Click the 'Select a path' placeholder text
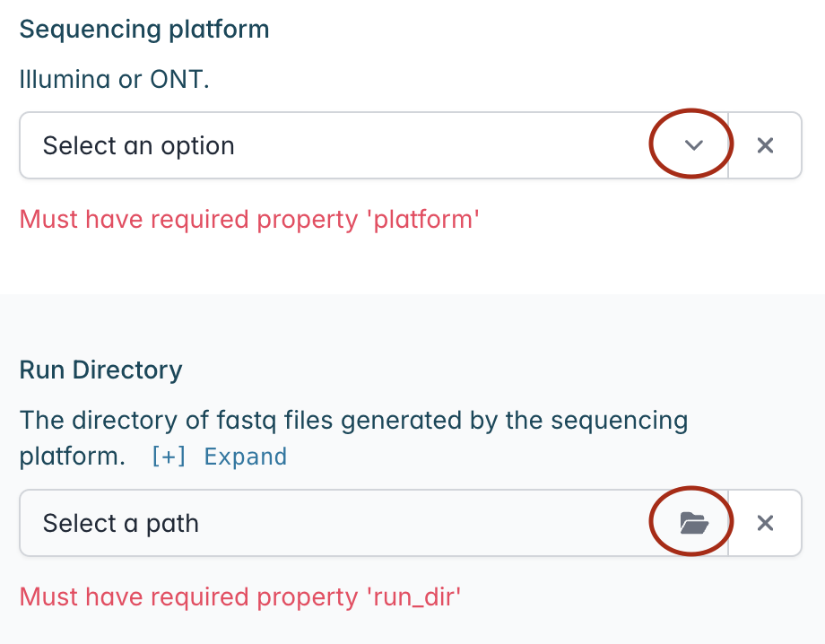Image resolution: width=825 pixels, height=644 pixels. tap(121, 524)
